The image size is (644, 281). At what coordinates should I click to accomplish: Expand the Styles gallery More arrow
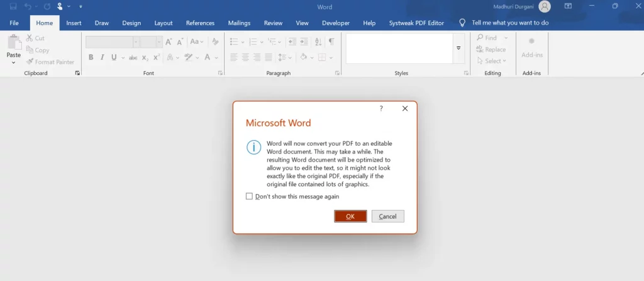click(x=458, y=48)
